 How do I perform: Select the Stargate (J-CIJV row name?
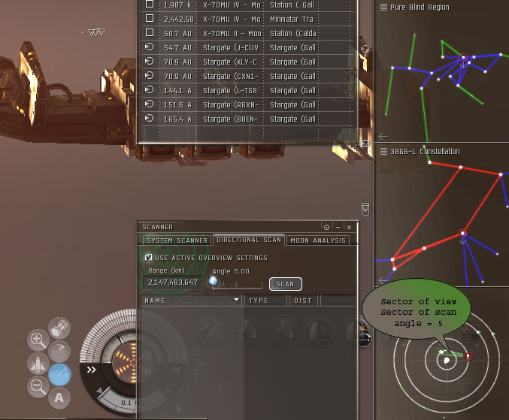(x=231, y=47)
